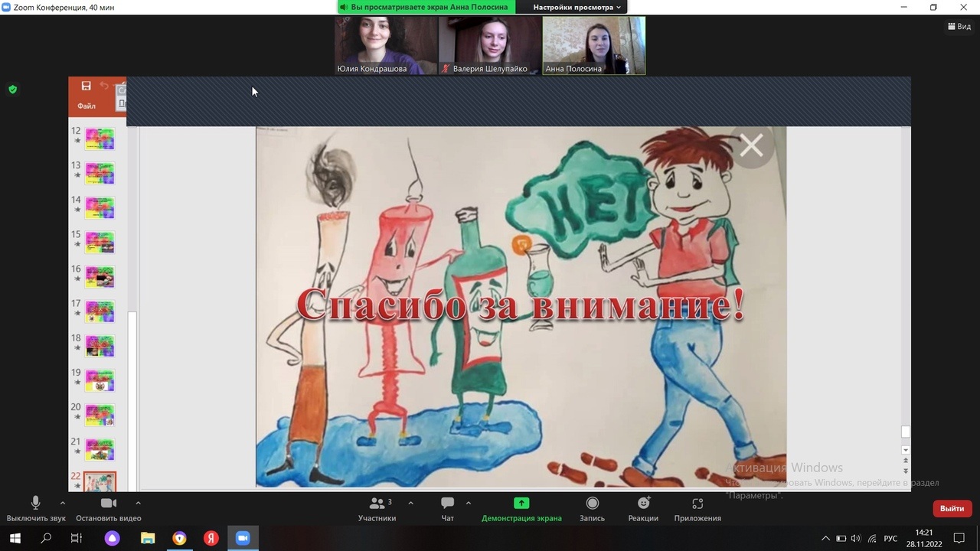
Task: Click the Выйти leave button
Action: 952,508
